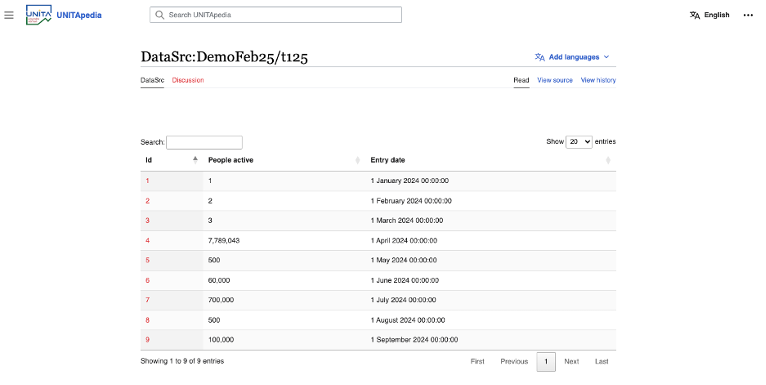Click the 1 January 2024 00:00:00 cell
766x385 pixels.
[490, 181]
